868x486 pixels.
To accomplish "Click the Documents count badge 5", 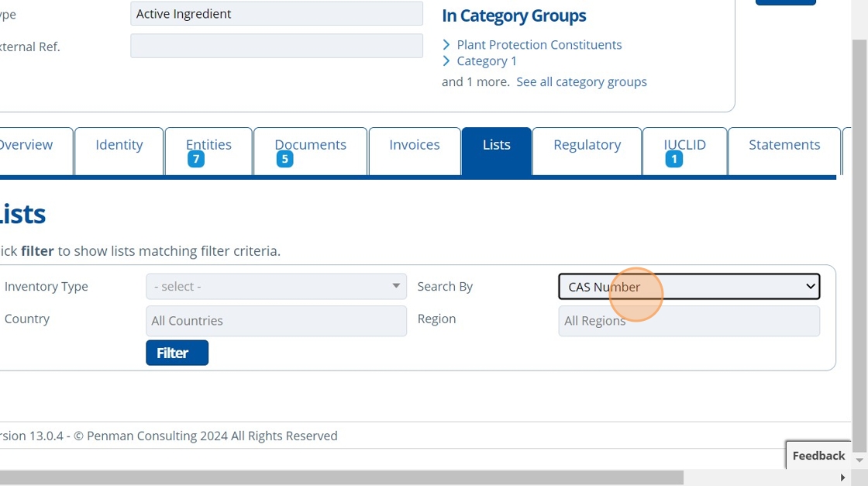I will pos(284,160).
